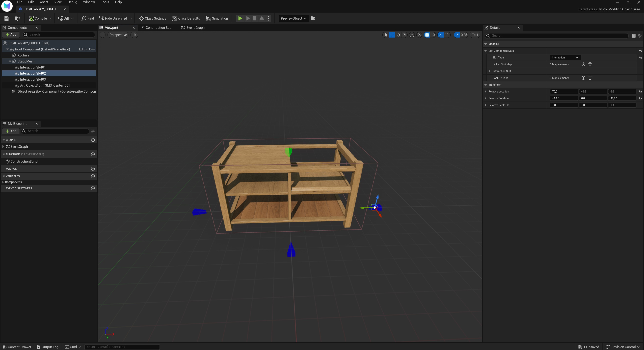Viewport: 644px width, 350px height.
Task: Open Perspective view mode dropdown
Action: tap(118, 35)
